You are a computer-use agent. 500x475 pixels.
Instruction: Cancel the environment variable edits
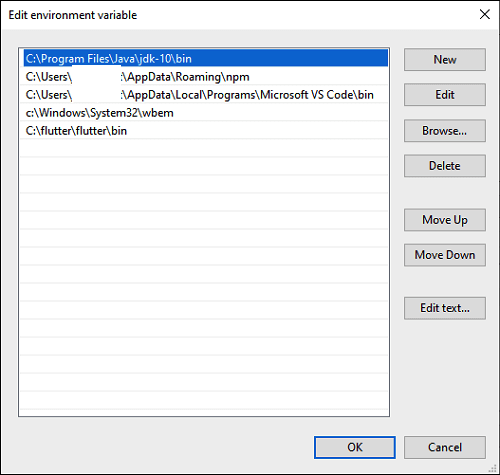pyautogui.click(x=445, y=447)
